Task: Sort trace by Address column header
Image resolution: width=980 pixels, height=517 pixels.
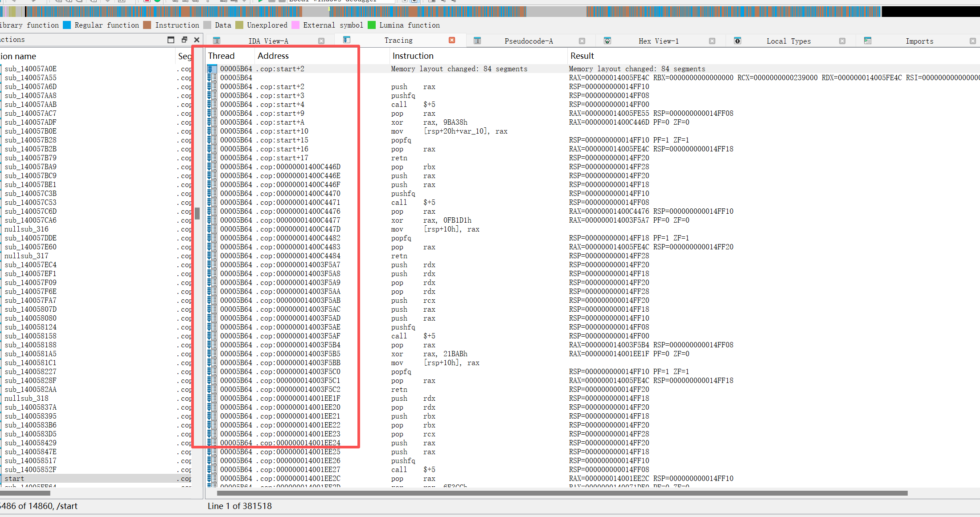Action: pyautogui.click(x=273, y=56)
